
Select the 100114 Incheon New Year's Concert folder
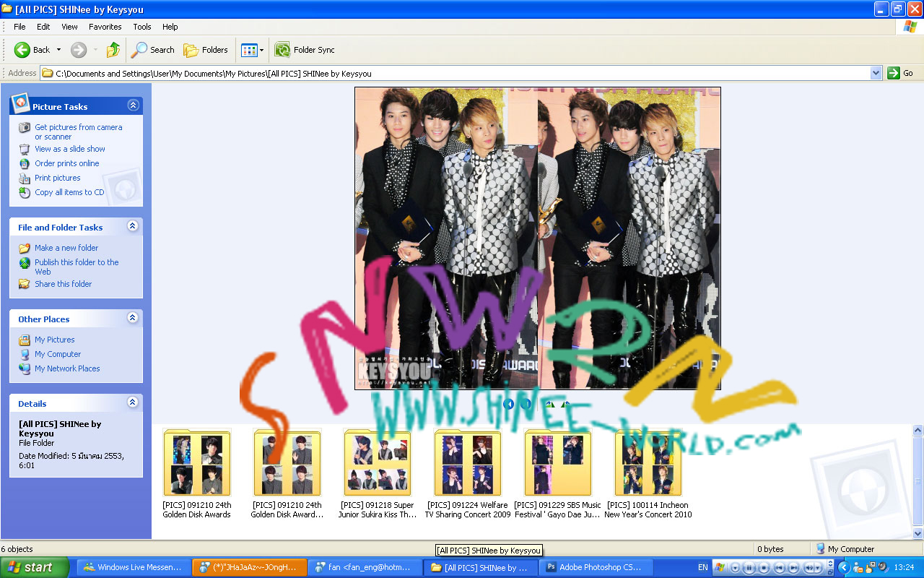click(x=648, y=473)
